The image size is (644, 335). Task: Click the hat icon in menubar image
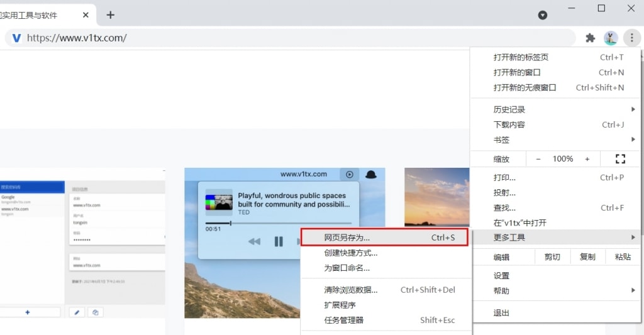(x=371, y=175)
